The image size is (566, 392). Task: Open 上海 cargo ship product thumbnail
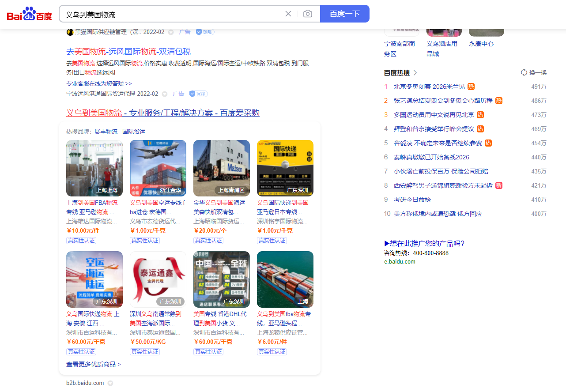point(285,279)
